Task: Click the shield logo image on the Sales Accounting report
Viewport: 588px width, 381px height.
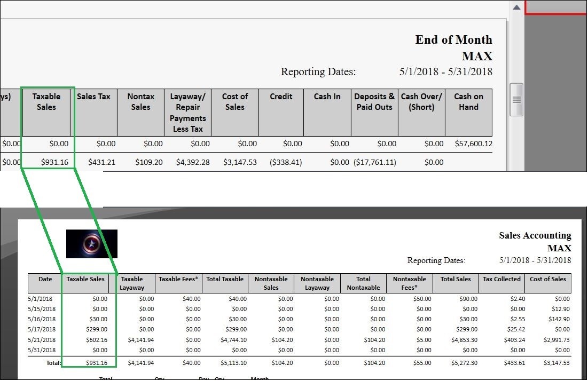Action: pos(91,244)
